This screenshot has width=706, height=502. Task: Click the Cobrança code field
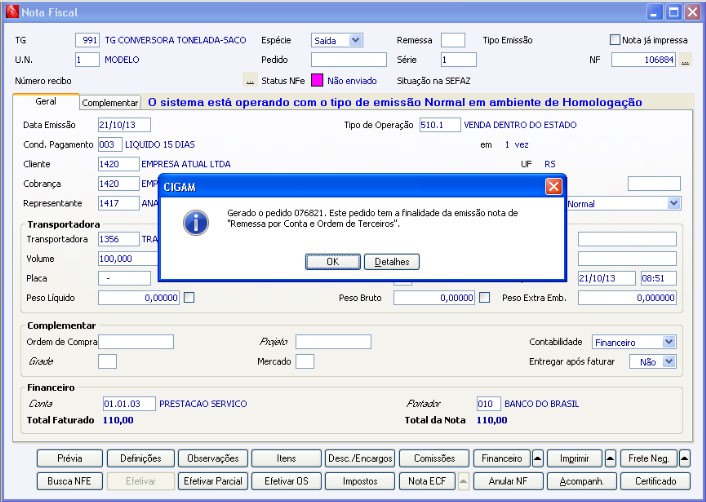point(119,184)
